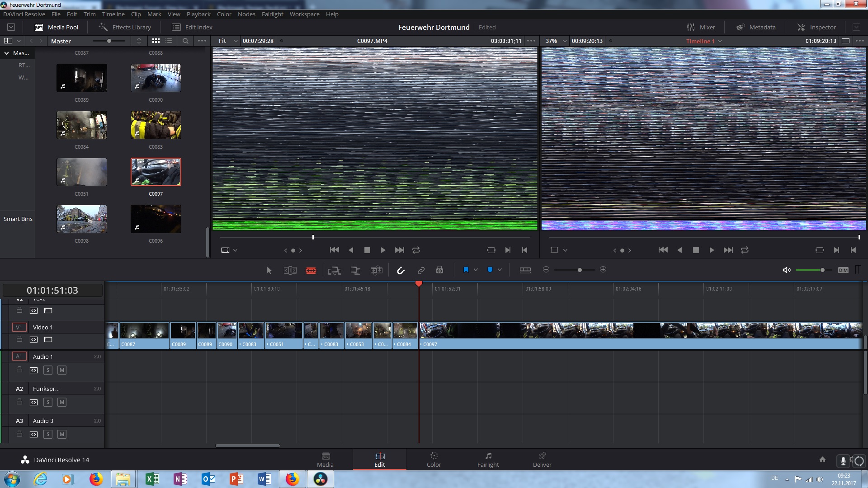Select the C0097 thumbnail in media pool
Viewport: 868px width, 488px height.
(x=156, y=172)
